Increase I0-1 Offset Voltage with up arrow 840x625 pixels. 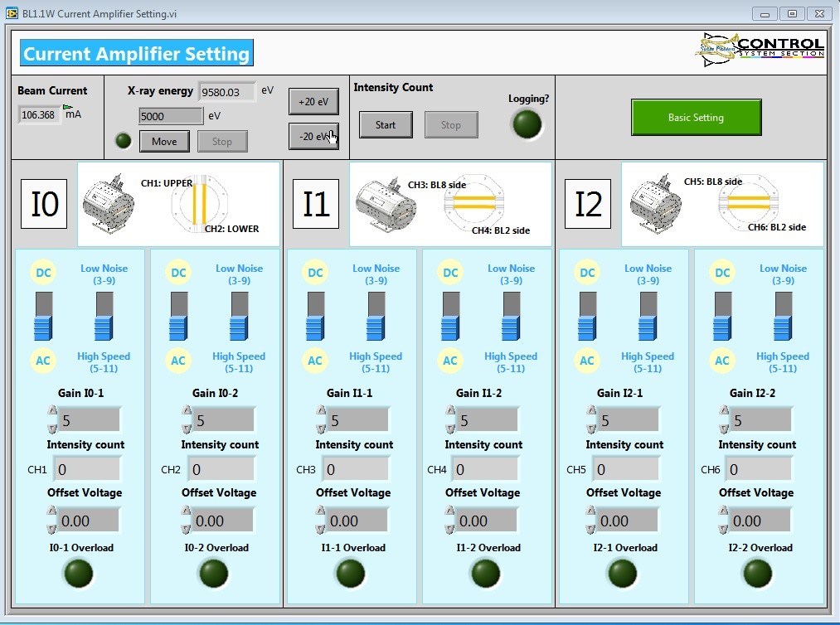pos(51,511)
